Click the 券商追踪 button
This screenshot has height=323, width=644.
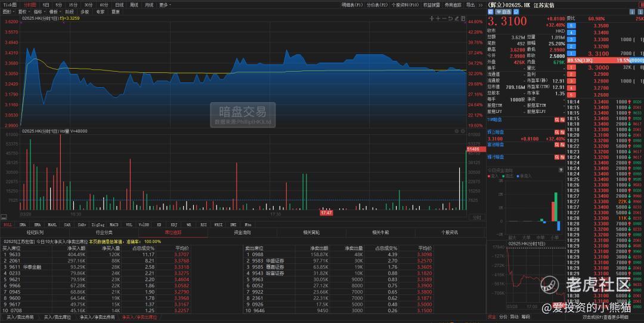[453, 5]
